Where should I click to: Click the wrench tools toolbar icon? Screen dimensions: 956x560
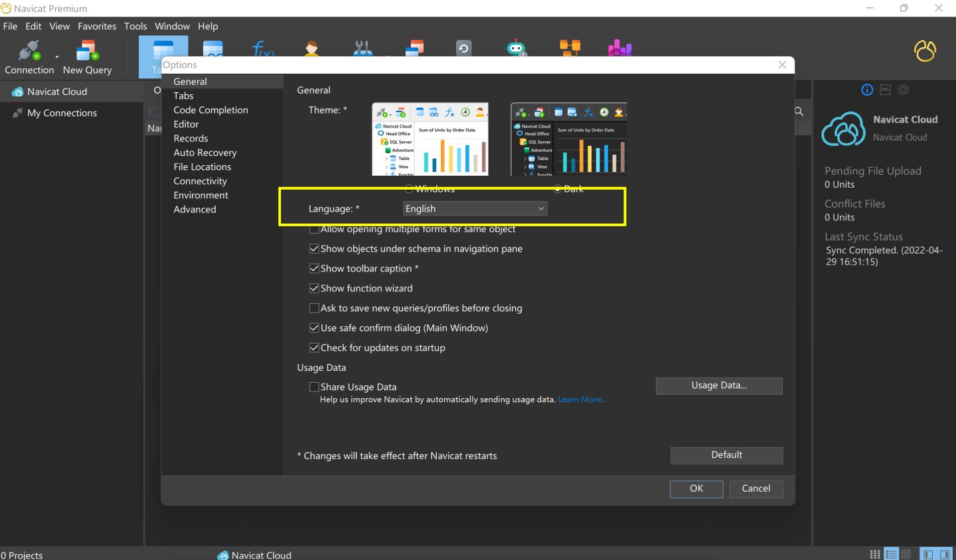tap(362, 48)
